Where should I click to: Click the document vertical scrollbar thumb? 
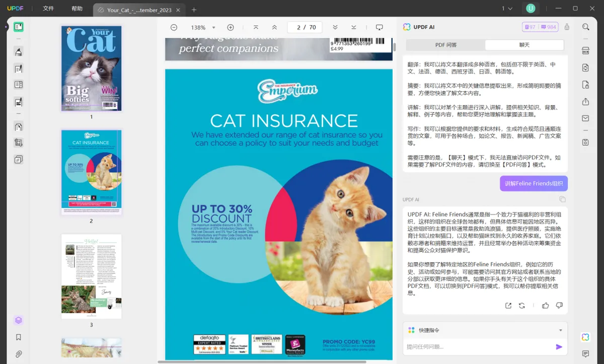point(395,47)
